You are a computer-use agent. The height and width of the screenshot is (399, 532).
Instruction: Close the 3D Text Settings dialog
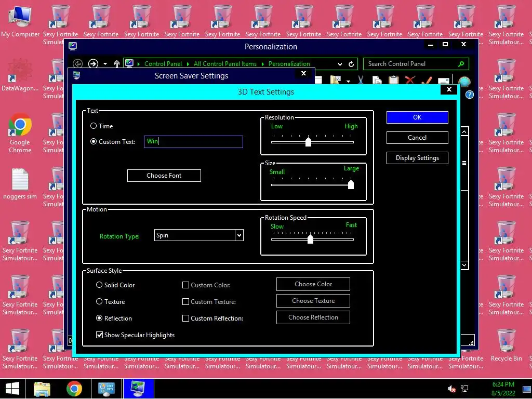pos(449,89)
